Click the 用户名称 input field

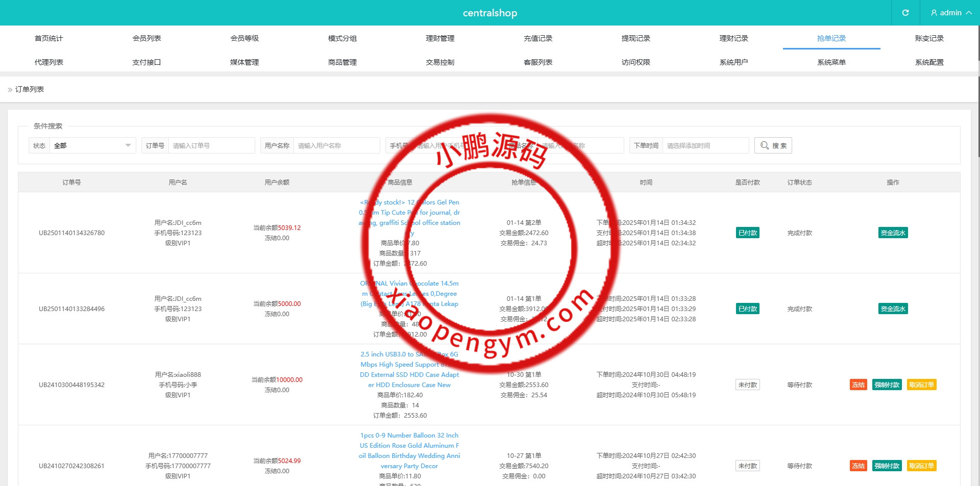(x=336, y=145)
